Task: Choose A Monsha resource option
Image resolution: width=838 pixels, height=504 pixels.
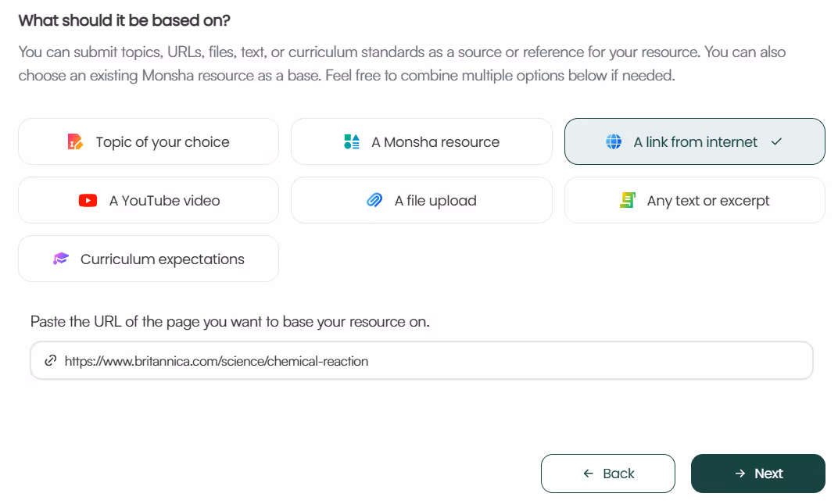Action: [x=421, y=141]
